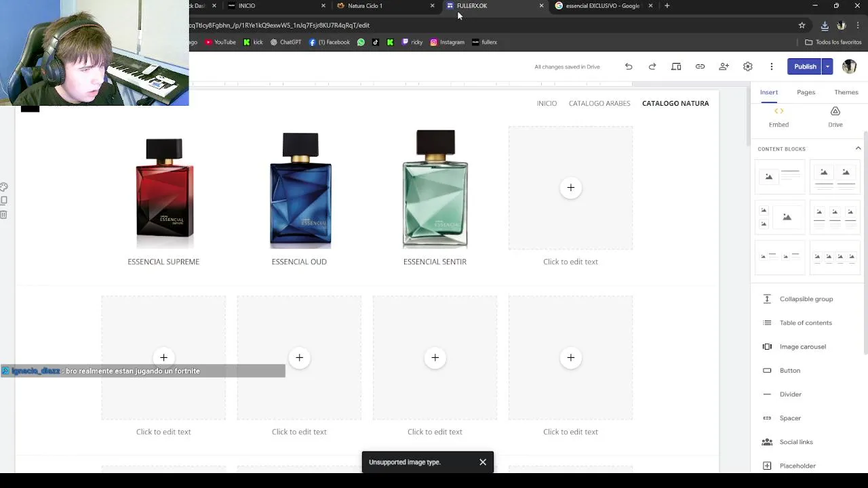Viewport: 868px width, 488px height.
Task: Choose the three images with captions content block
Action: pos(835,217)
